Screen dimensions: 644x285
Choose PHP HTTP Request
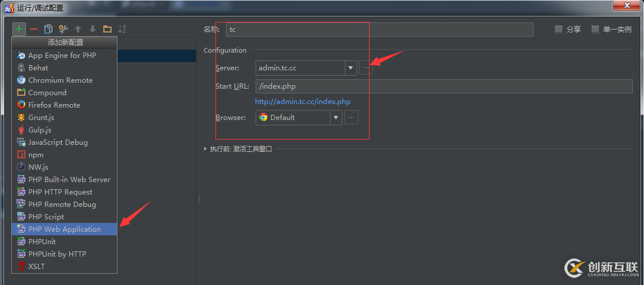coord(64,192)
